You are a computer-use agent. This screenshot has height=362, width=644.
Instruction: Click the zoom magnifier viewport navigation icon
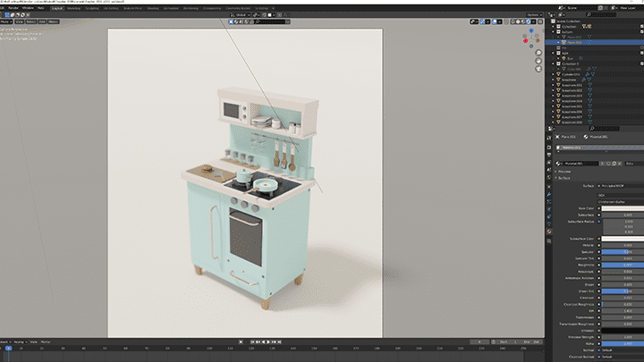[538, 53]
